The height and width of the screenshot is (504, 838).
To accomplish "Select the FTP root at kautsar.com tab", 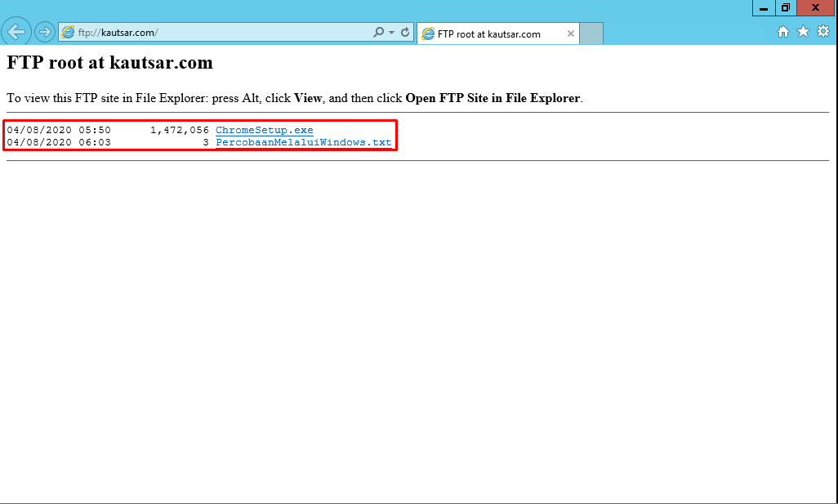I will (x=490, y=34).
